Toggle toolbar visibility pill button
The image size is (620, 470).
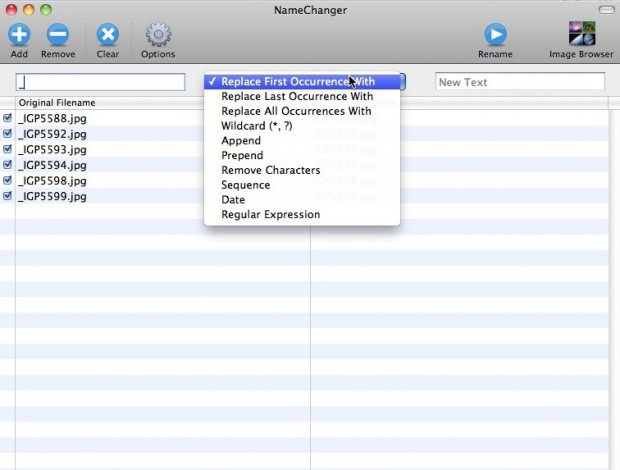tap(606, 10)
